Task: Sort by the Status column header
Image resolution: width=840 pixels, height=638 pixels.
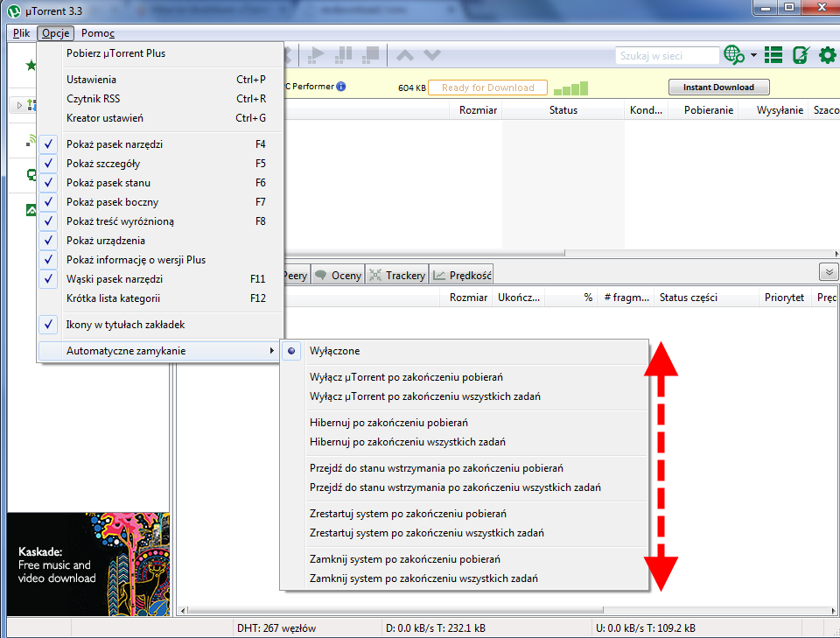Action: coord(563,110)
